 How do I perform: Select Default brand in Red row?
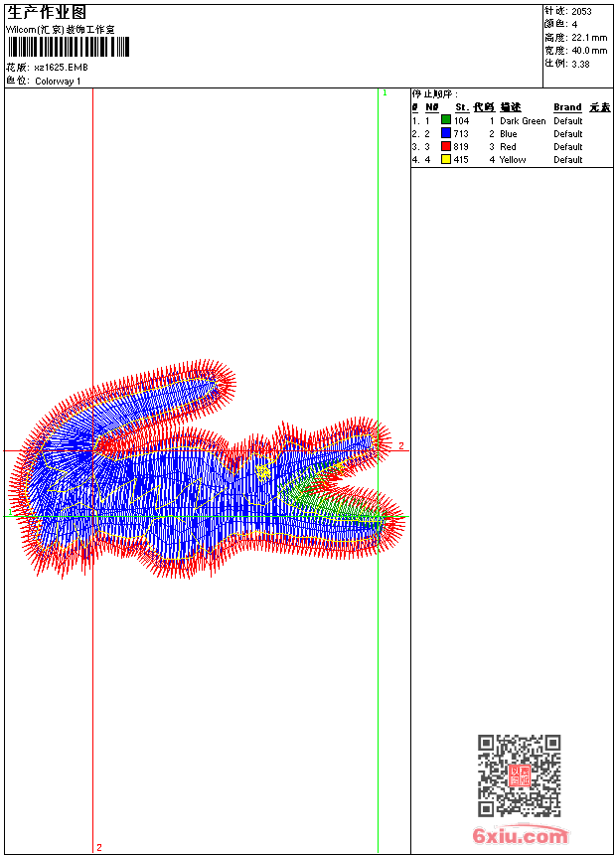[x=568, y=147]
